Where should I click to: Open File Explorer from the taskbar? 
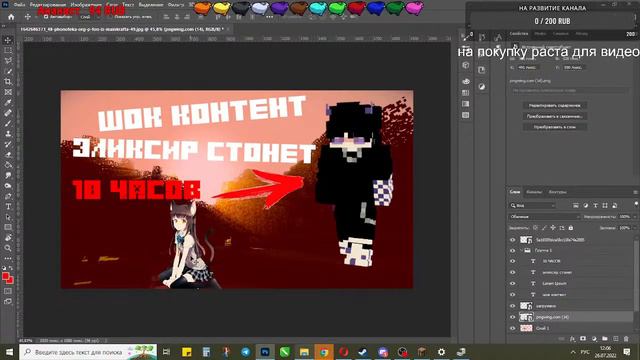coord(304,352)
